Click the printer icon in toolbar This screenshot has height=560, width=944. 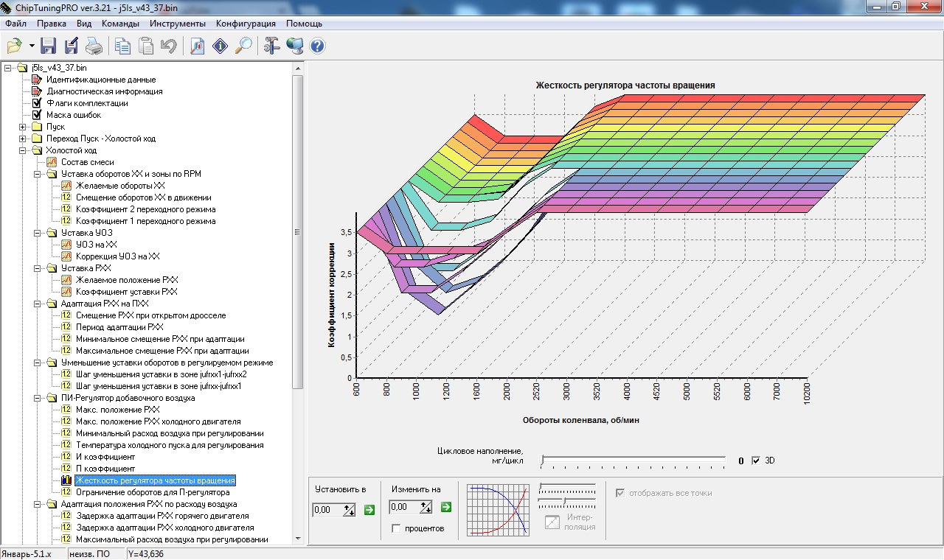[94, 46]
